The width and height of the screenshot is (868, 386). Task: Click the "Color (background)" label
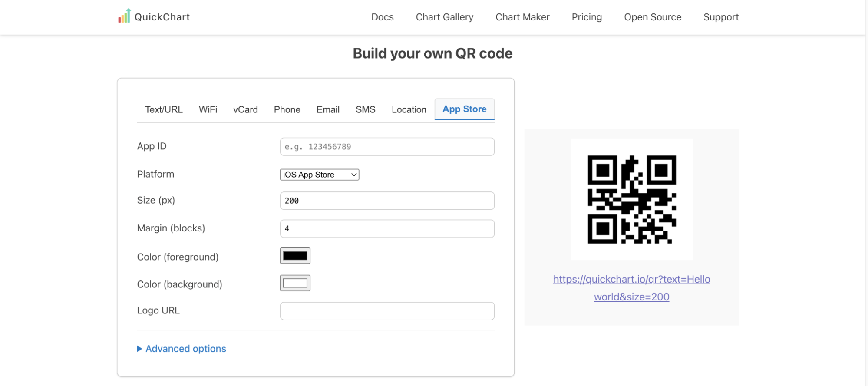coord(179,284)
